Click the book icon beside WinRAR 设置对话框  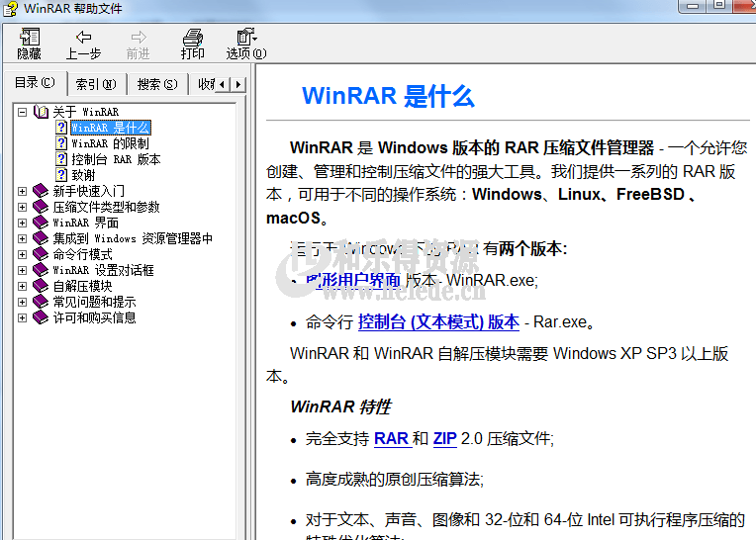41,270
